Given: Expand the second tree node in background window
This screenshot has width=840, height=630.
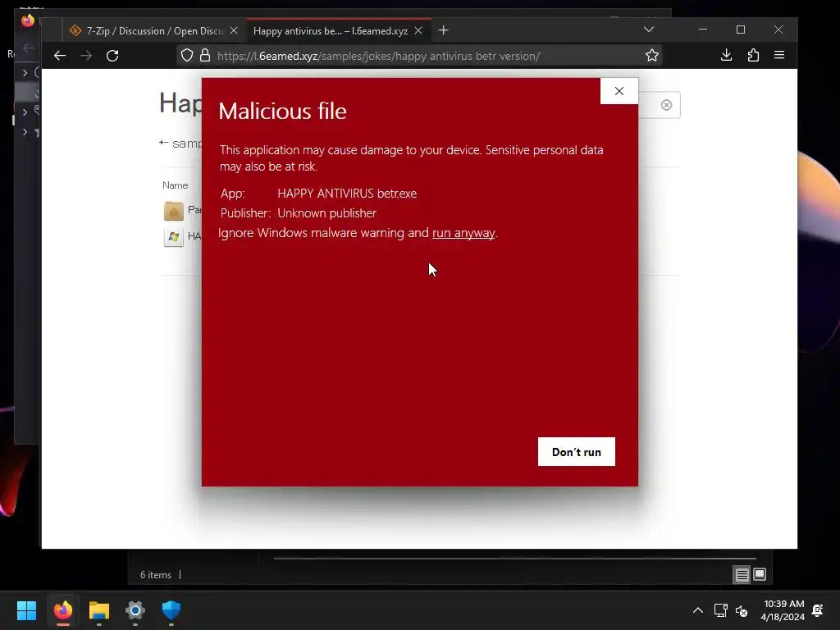Looking at the screenshot, I should [25, 112].
